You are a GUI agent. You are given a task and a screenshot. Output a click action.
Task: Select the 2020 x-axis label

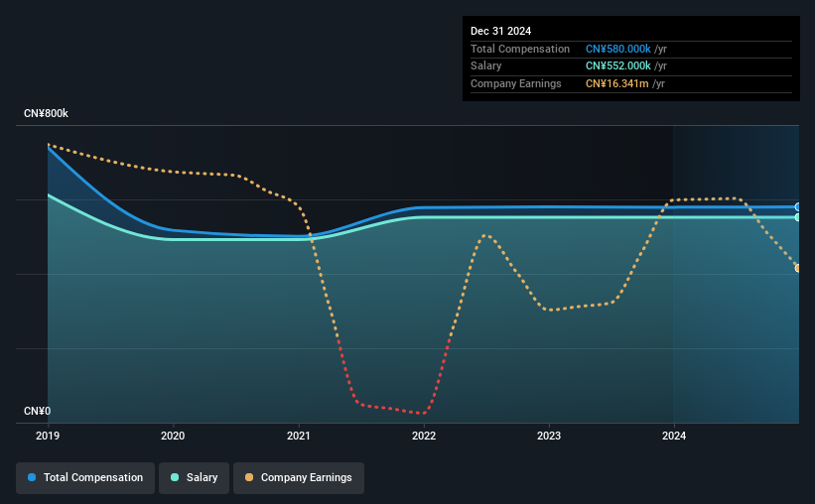tap(173, 436)
